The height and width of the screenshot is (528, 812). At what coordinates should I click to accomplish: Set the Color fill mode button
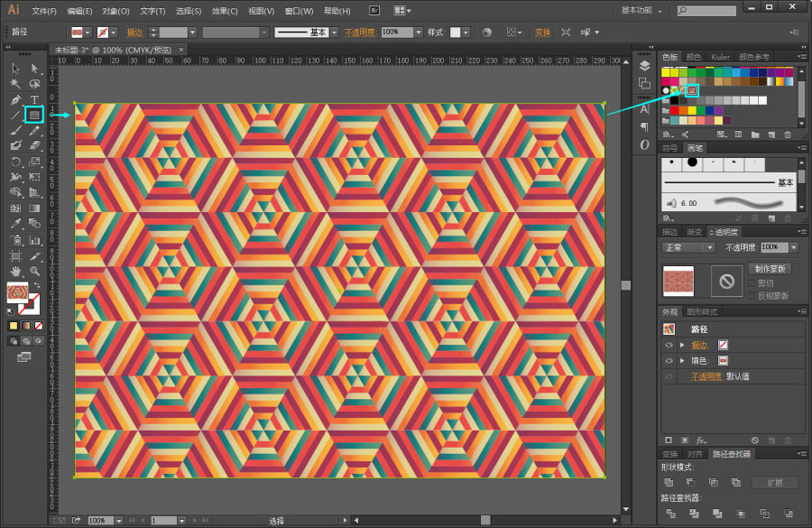click(x=14, y=326)
